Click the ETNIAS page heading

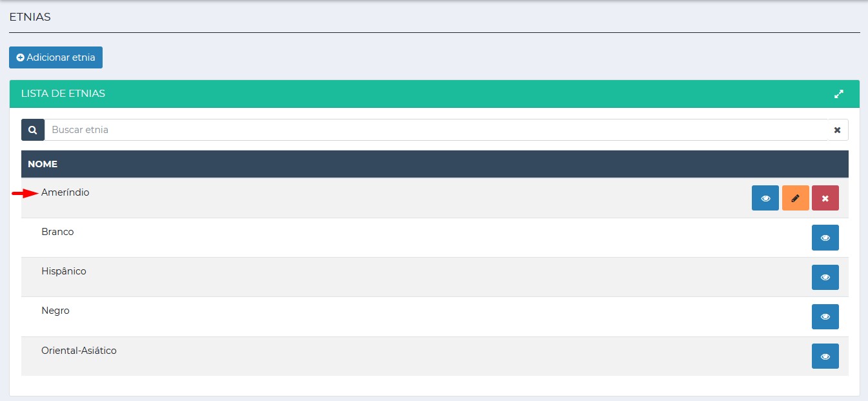pyautogui.click(x=30, y=17)
